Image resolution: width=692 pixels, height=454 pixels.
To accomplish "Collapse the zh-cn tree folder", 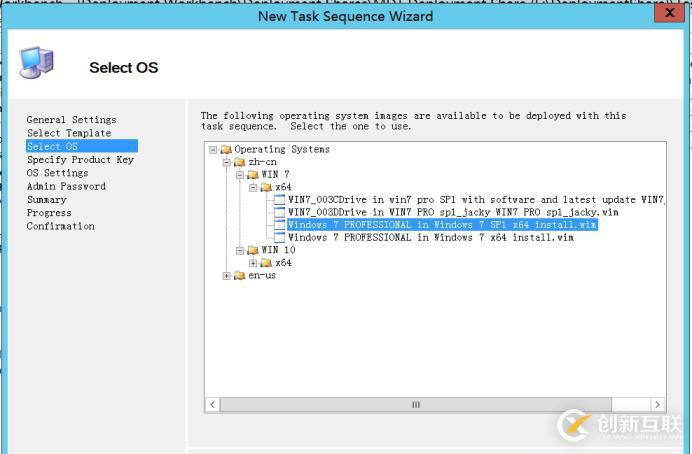I will coord(226,162).
